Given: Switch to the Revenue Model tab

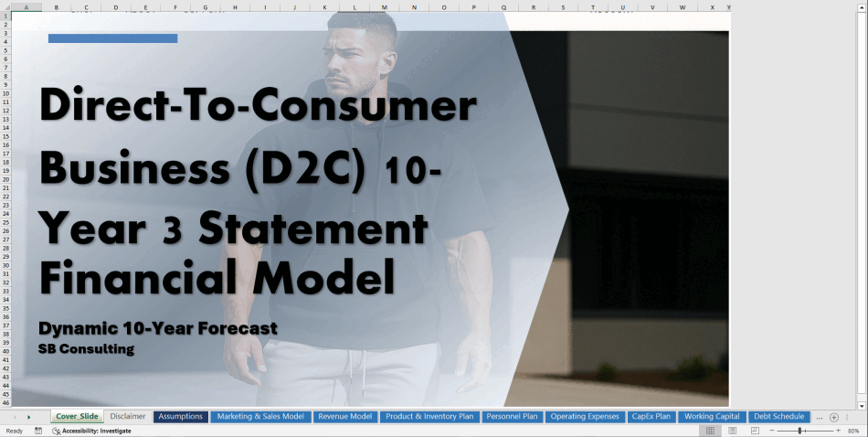Looking at the screenshot, I should [344, 417].
